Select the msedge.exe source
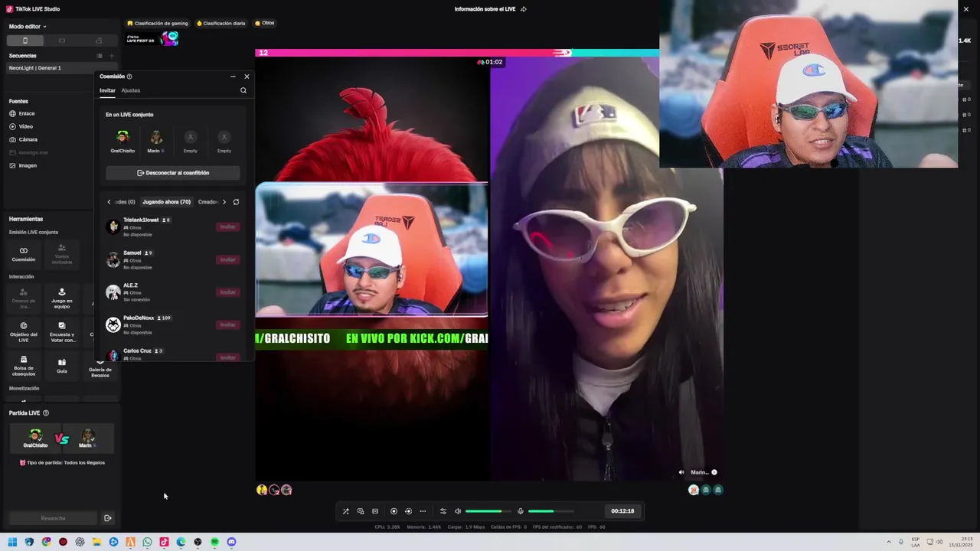 pos(28,152)
